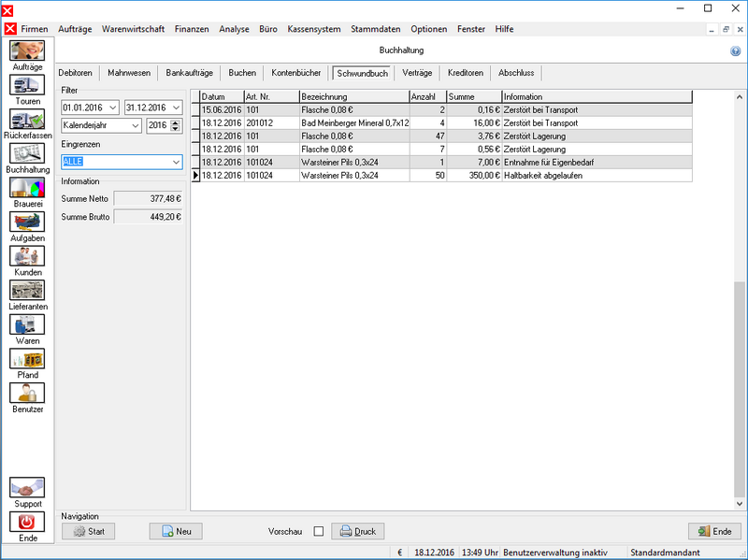Open the Optionen menu
Image resolution: width=748 pixels, height=560 pixels.
pos(429,29)
